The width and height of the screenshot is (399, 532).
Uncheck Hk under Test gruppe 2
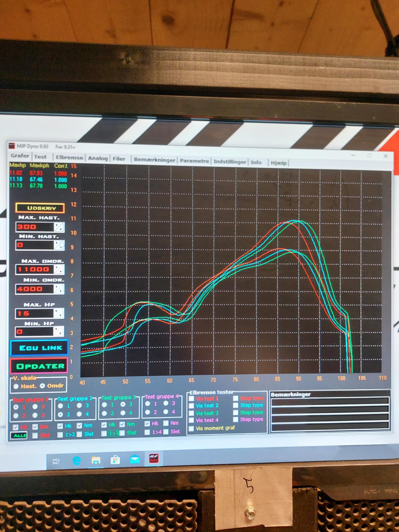pyautogui.click(x=60, y=426)
